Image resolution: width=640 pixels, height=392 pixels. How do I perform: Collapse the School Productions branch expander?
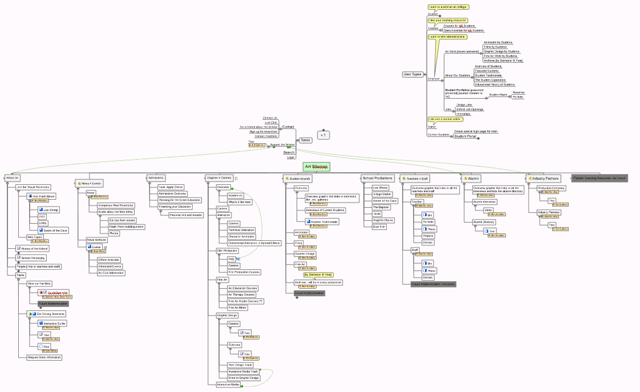pos(363,182)
